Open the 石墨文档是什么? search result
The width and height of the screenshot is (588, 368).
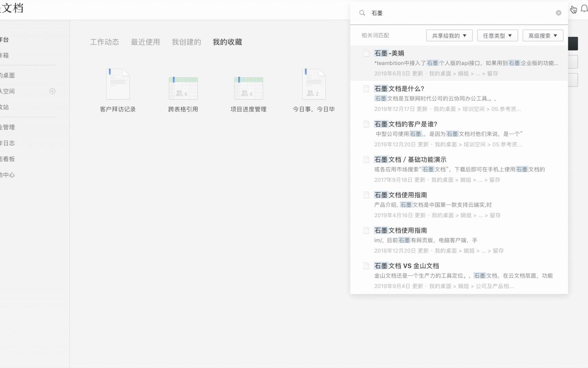pos(399,88)
